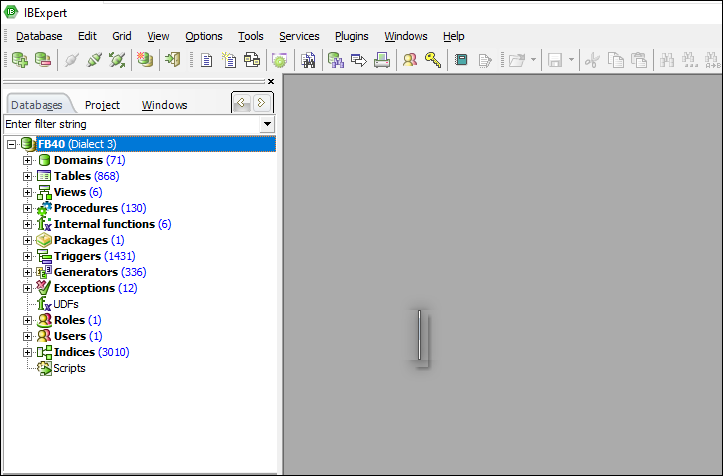Click the Paste clipboard icon
723x476 pixels.
(639, 60)
